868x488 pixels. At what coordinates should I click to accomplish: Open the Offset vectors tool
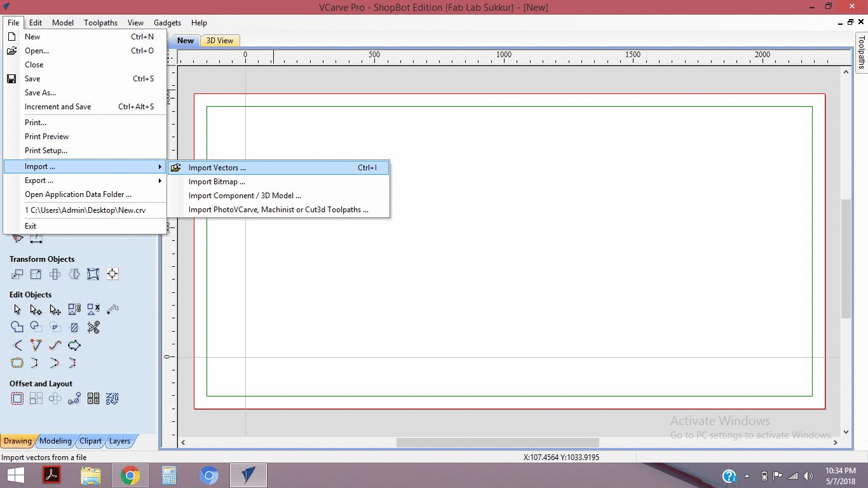click(x=17, y=399)
